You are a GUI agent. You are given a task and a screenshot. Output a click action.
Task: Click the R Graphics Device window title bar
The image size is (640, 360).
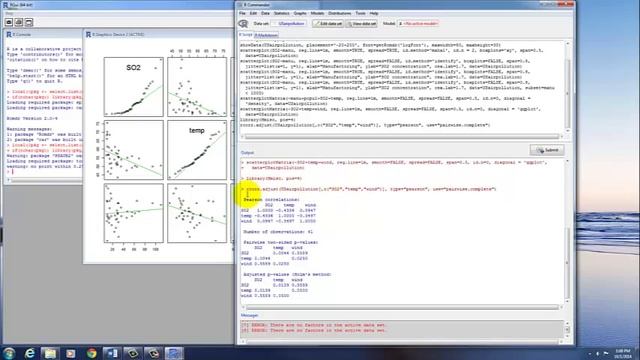click(x=159, y=35)
